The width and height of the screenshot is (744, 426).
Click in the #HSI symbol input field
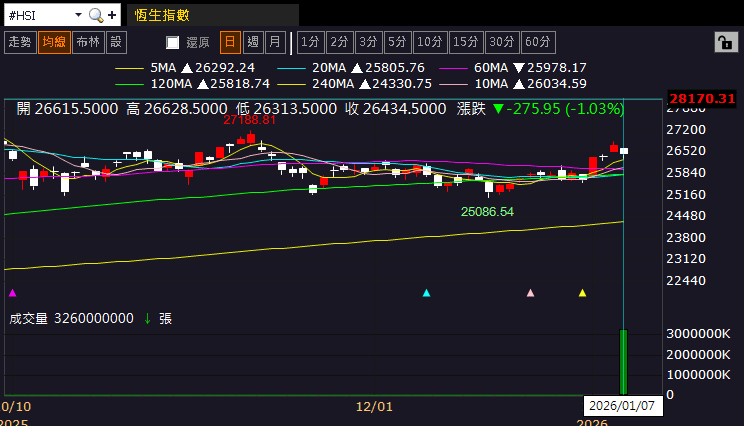(39, 16)
